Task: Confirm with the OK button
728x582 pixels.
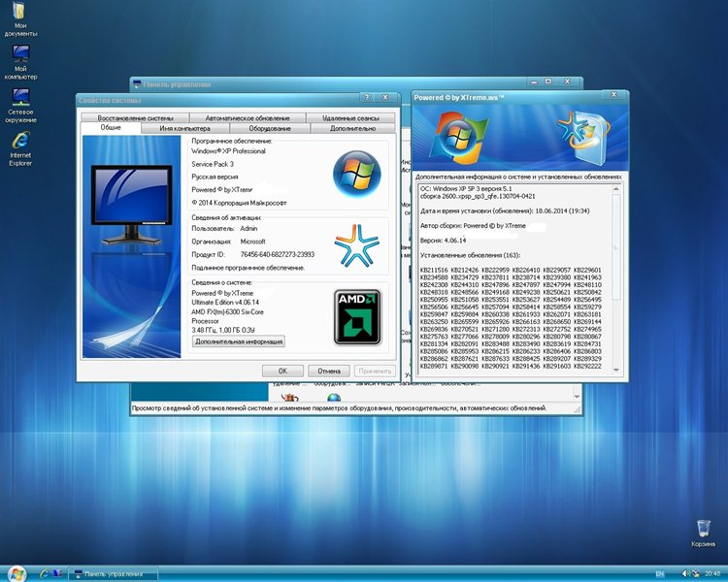Action: 282,371
